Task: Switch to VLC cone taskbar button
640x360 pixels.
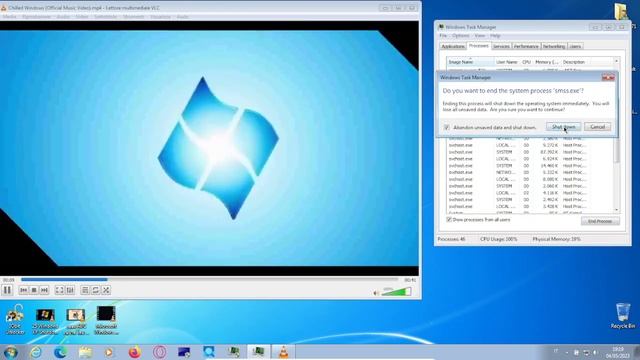Action: point(283,352)
